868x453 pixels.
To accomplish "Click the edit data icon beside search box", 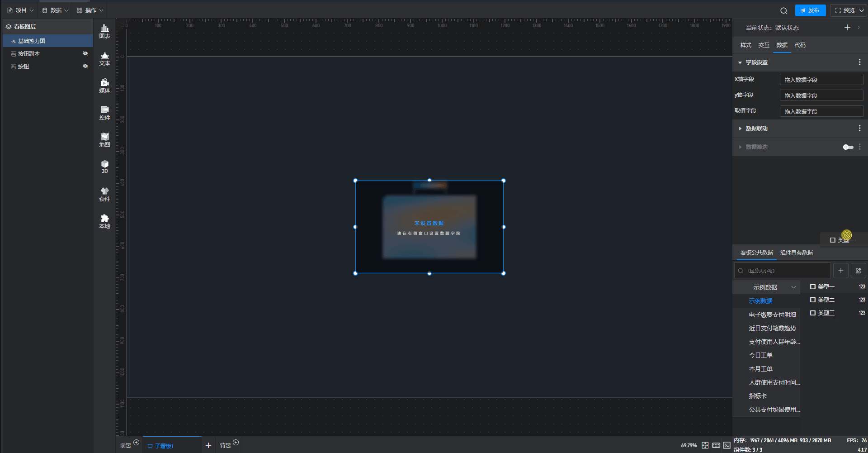I will tap(858, 271).
